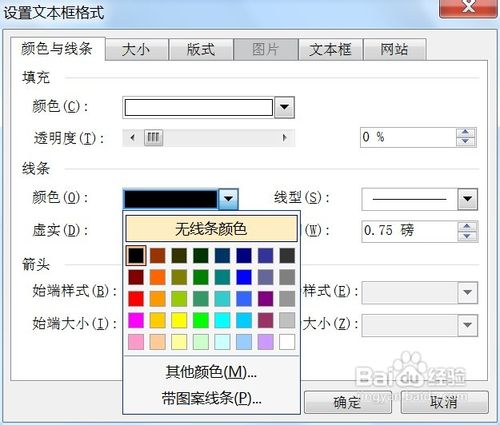Select the light green bottom-row swatch
Viewport: 500px width, 425px height.
pos(201,342)
